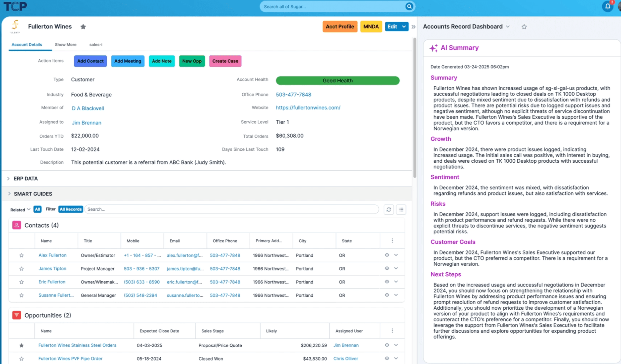Click the Add Contact button
This screenshot has height=364, width=621.
pos(90,61)
